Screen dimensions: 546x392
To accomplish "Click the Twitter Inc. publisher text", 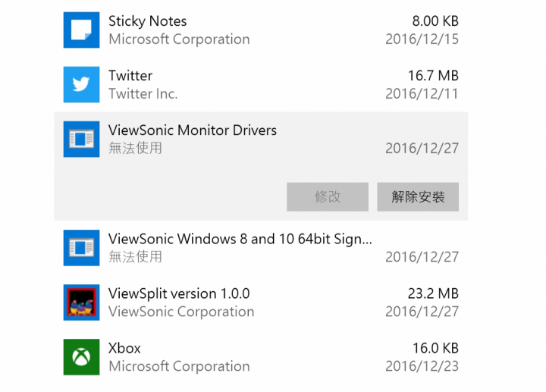I will click(x=143, y=94).
